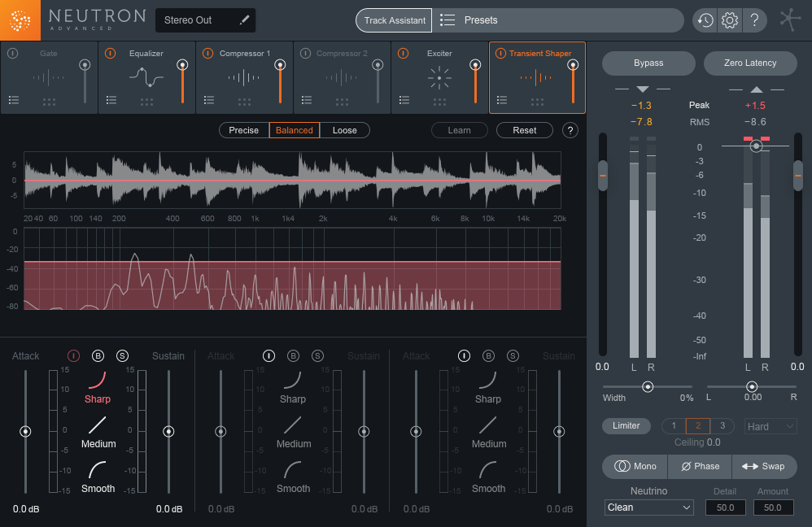Viewport: 812px width, 527px height.
Task: Open the Presets list
Action: [x=558, y=20]
